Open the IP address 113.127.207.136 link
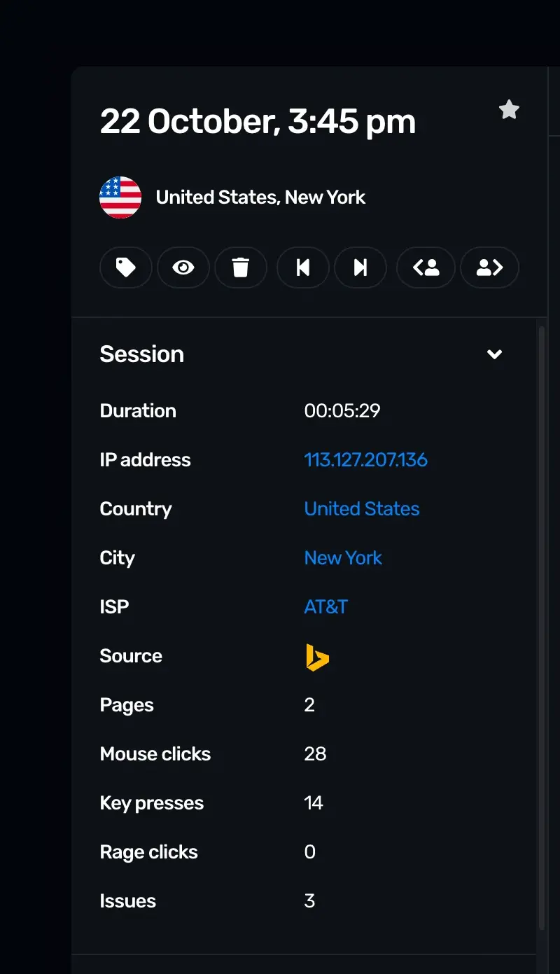Viewport: 560px width, 974px height. coord(365,459)
